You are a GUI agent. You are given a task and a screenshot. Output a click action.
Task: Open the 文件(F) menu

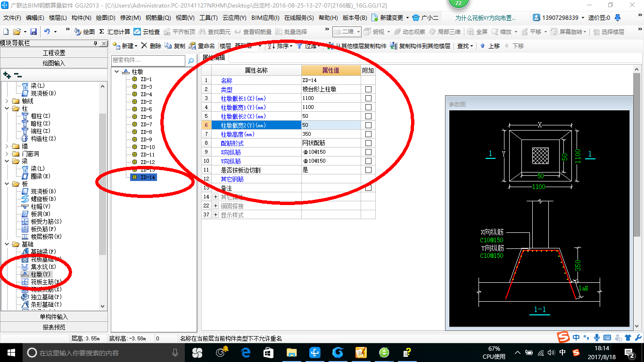point(12,18)
